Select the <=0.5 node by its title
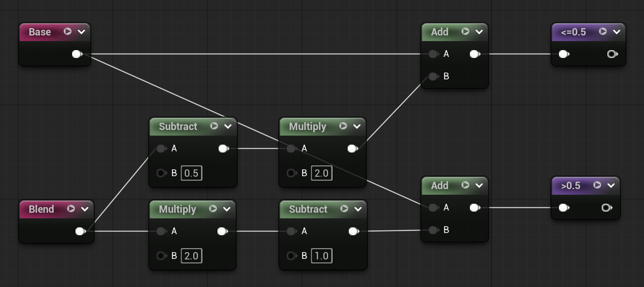Screen dimensions: 644x287 [574, 32]
